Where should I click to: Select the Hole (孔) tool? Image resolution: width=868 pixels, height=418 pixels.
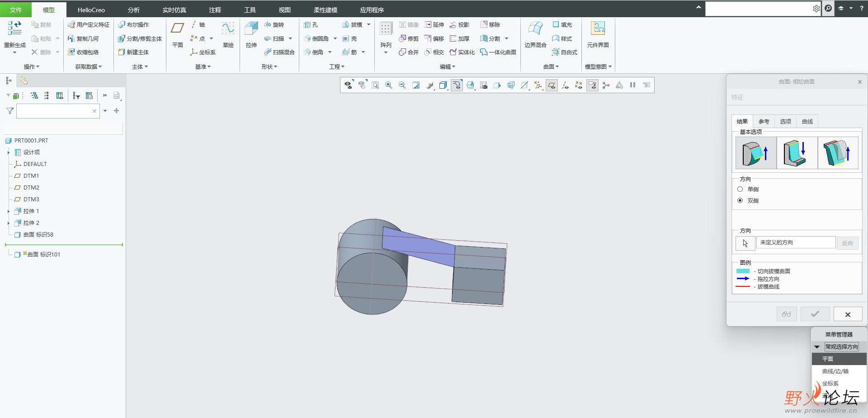point(311,25)
